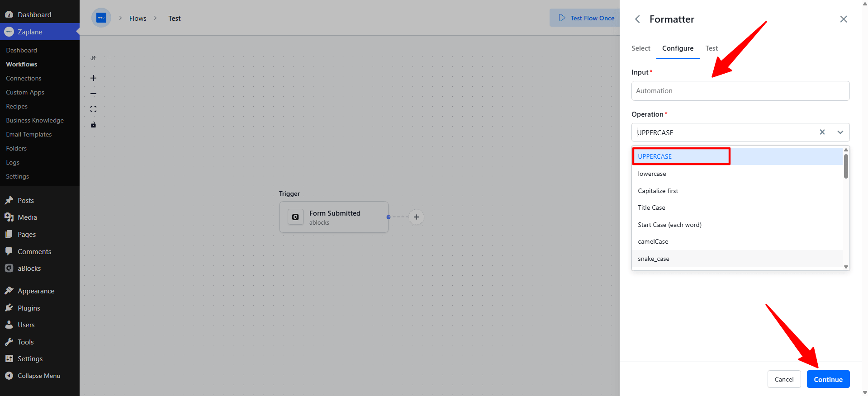The width and height of the screenshot is (868, 396).
Task: Open Email Templates in sidebar
Action: 28,134
